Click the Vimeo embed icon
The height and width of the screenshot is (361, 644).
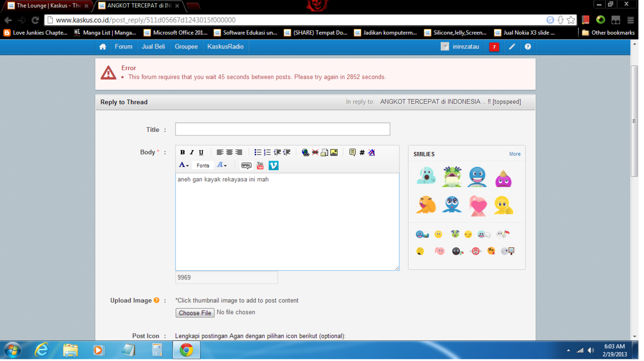[x=273, y=166]
